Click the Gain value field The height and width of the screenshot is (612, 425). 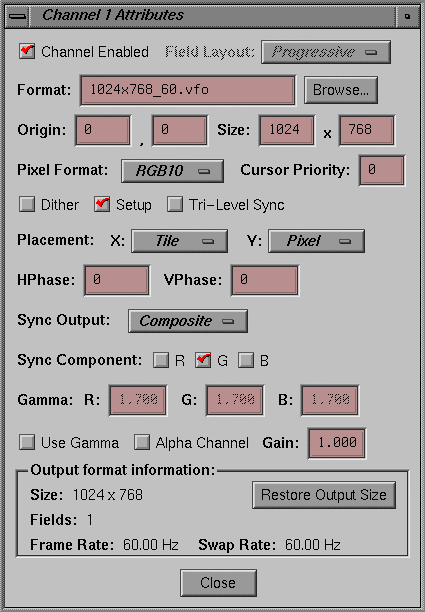[x=337, y=443]
